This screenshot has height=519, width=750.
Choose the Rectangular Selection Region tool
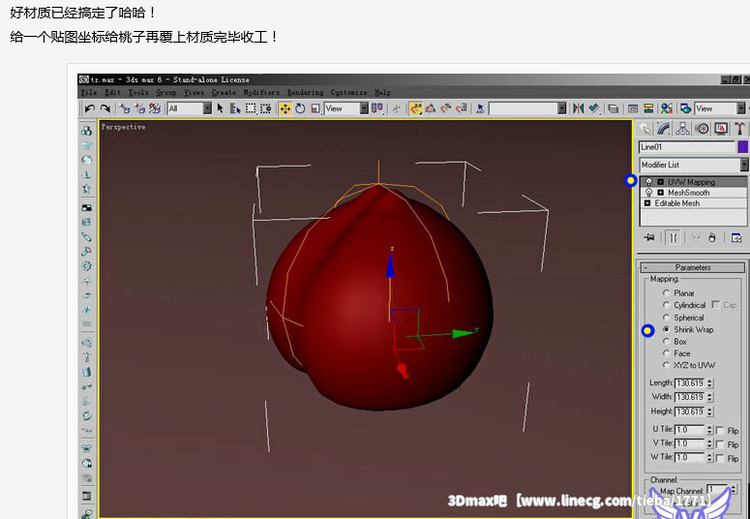point(251,109)
